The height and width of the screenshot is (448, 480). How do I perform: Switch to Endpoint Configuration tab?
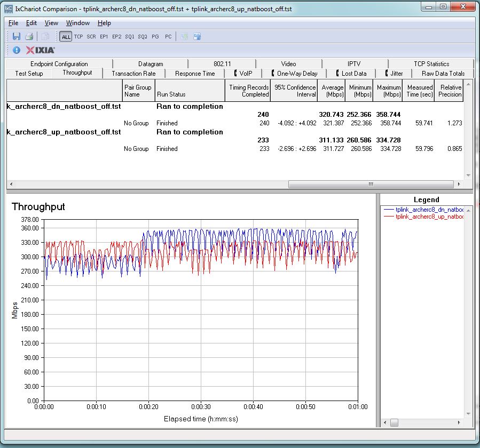click(59, 64)
